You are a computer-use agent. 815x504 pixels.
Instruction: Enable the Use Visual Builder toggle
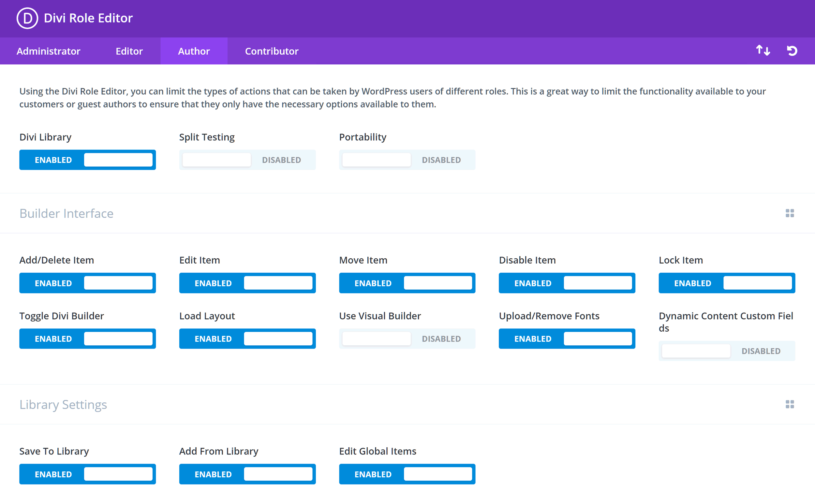click(x=407, y=339)
